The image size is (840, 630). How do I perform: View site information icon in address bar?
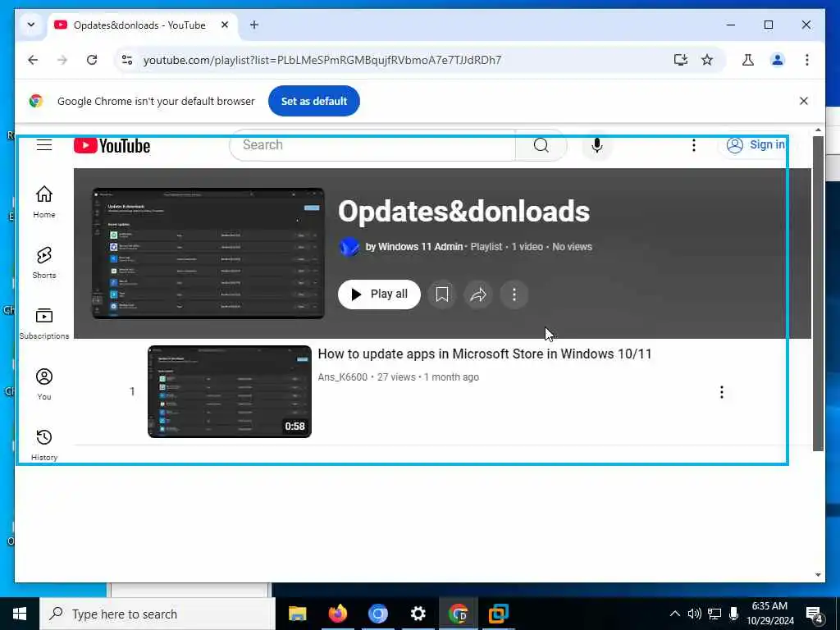127,59
